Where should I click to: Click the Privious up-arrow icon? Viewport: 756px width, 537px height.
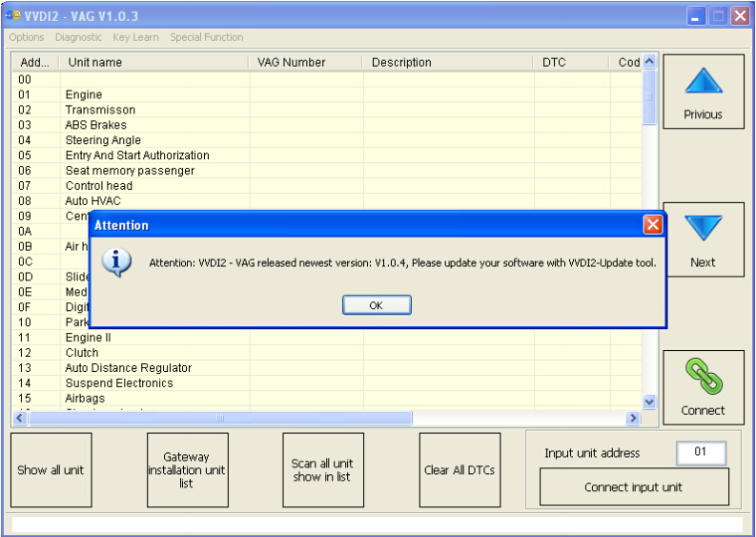point(704,80)
